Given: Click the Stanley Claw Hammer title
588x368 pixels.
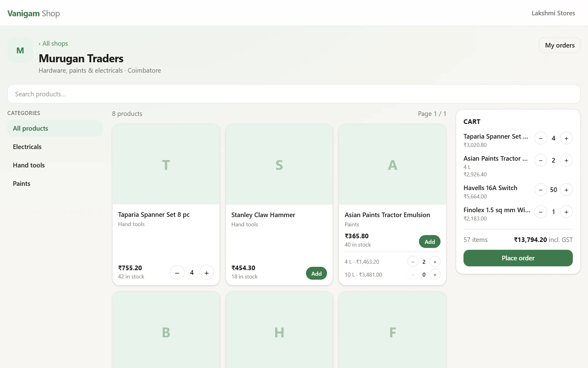Looking at the screenshot, I should click(x=263, y=215).
